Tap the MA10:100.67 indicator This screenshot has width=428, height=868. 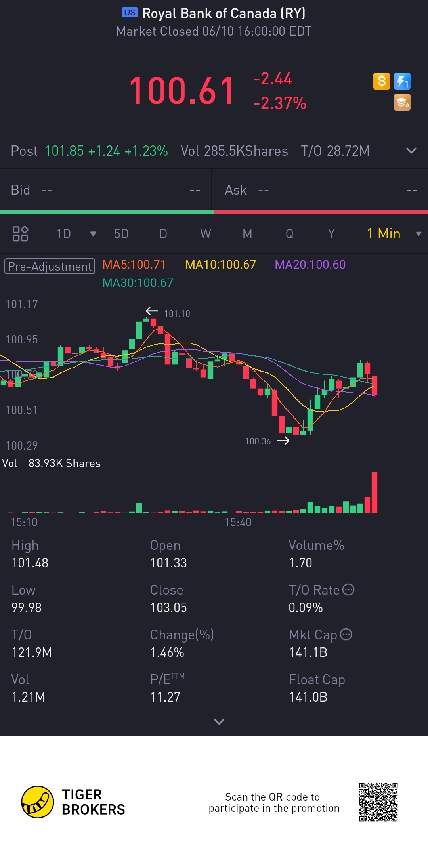tap(221, 265)
